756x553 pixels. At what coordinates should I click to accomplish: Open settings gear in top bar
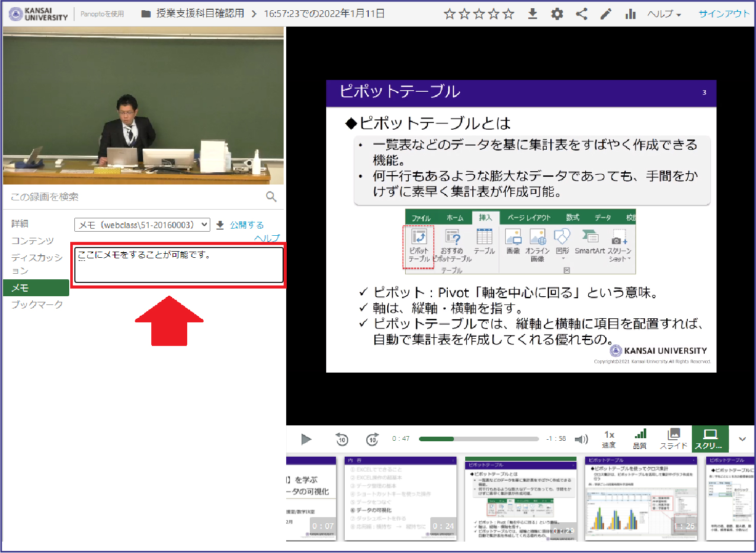pos(557,14)
